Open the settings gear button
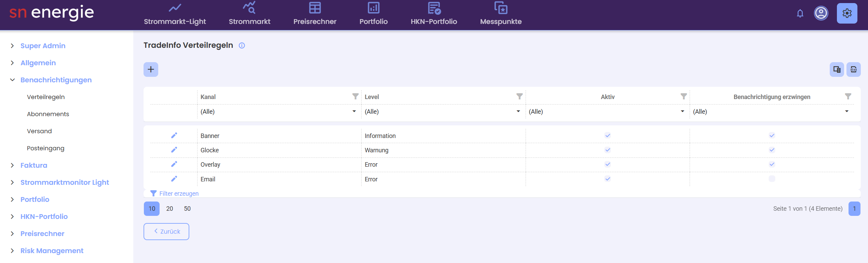The image size is (868, 263). pos(847,13)
